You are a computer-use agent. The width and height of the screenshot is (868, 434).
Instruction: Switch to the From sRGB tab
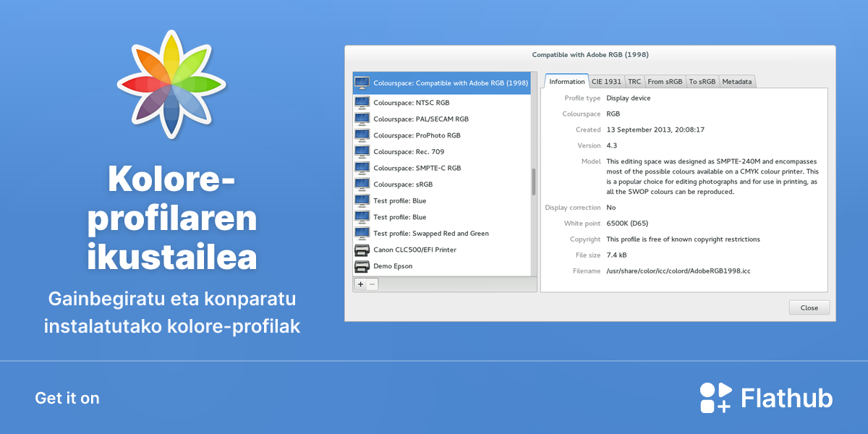(x=665, y=82)
